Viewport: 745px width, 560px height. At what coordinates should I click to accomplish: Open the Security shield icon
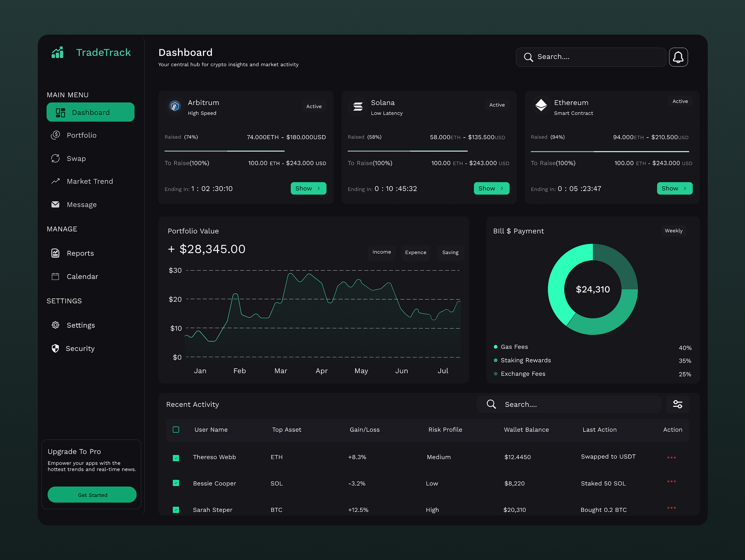point(55,348)
